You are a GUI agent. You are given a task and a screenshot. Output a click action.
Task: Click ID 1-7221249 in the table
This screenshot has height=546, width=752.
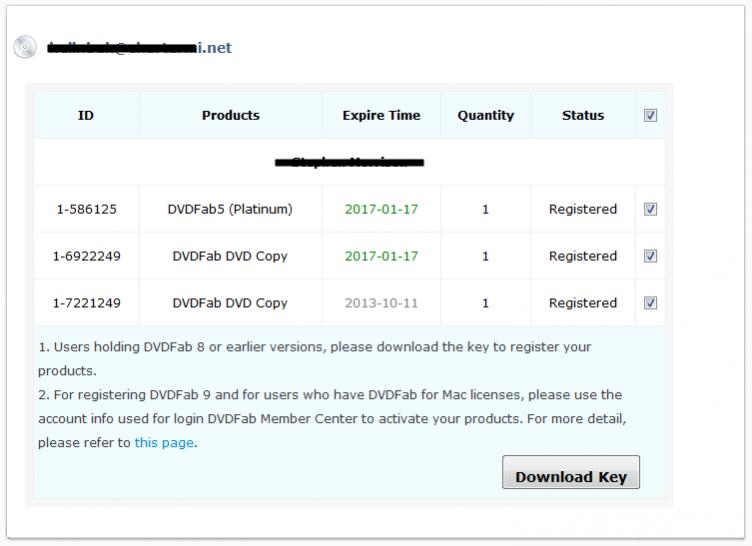86,303
